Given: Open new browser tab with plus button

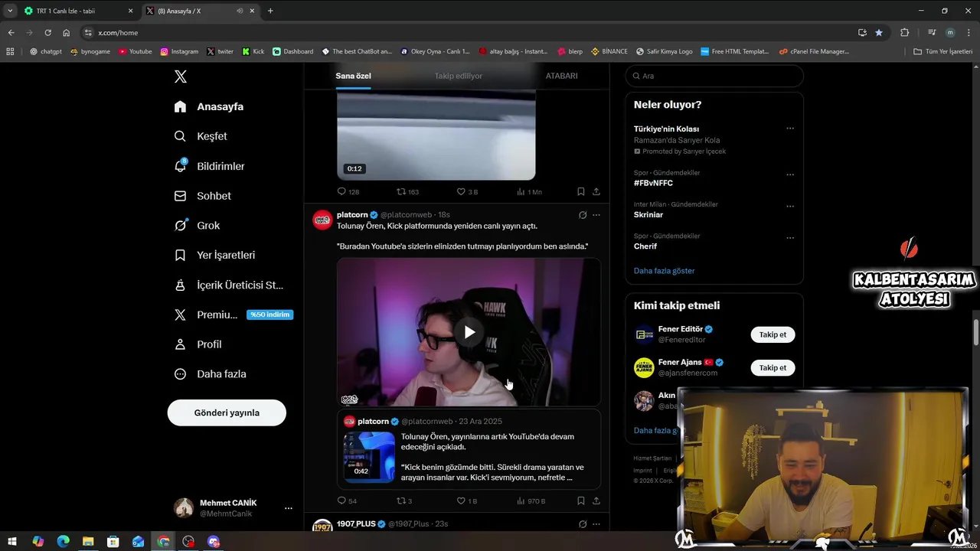Looking at the screenshot, I should (x=270, y=11).
